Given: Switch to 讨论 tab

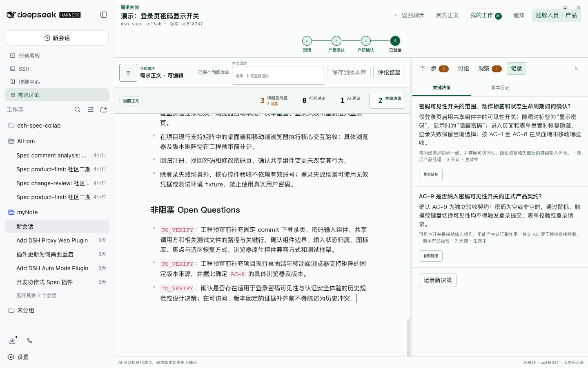Looking at the screenshot, I should (463, 69).
